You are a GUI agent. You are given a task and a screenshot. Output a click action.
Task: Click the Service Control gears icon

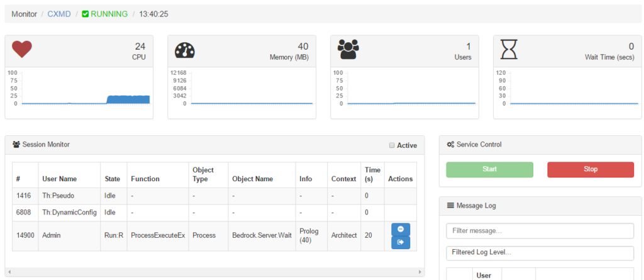coord(450,145)
